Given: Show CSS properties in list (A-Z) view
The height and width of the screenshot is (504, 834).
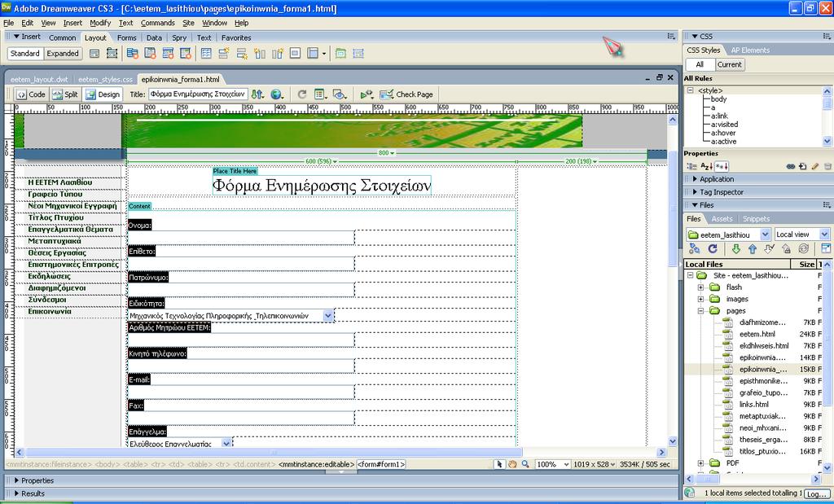Looking at the screenshot, I should (706, 166).
